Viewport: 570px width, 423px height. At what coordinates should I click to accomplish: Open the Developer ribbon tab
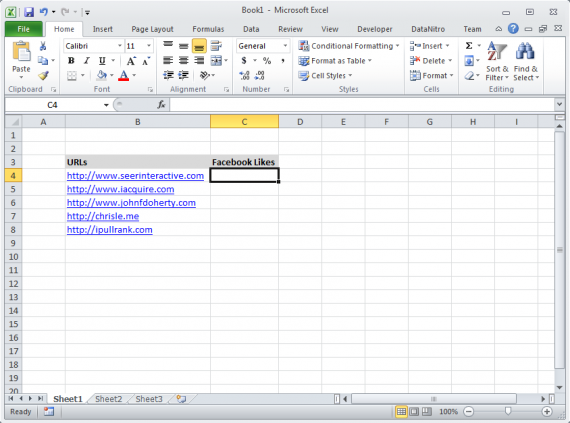[374, 29]
